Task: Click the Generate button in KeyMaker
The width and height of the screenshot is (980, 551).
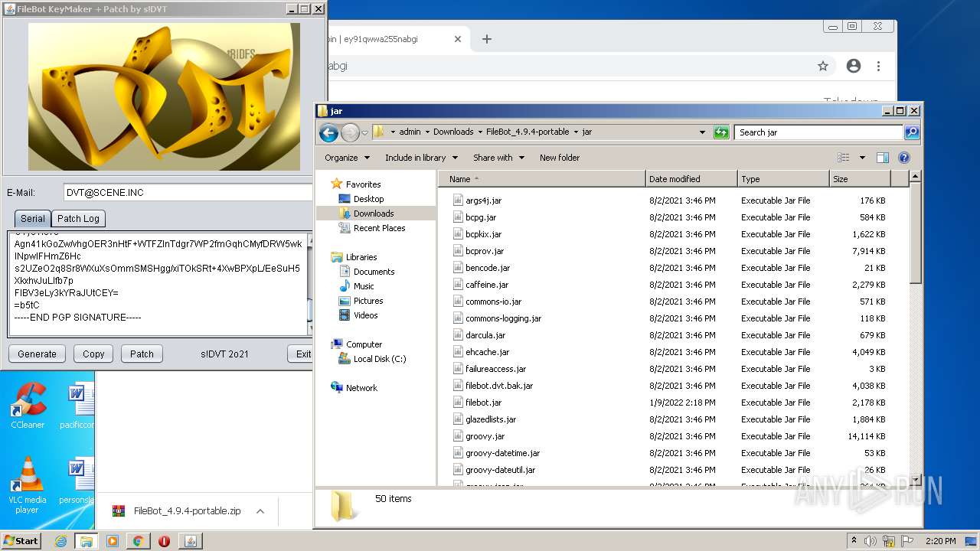Action: click(x=37, y=354)
